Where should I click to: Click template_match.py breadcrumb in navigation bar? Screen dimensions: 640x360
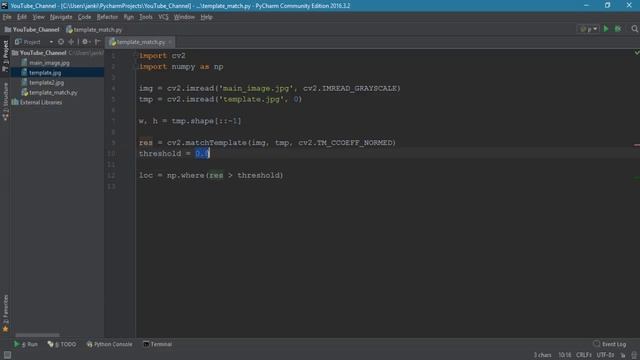coord(94,30)
